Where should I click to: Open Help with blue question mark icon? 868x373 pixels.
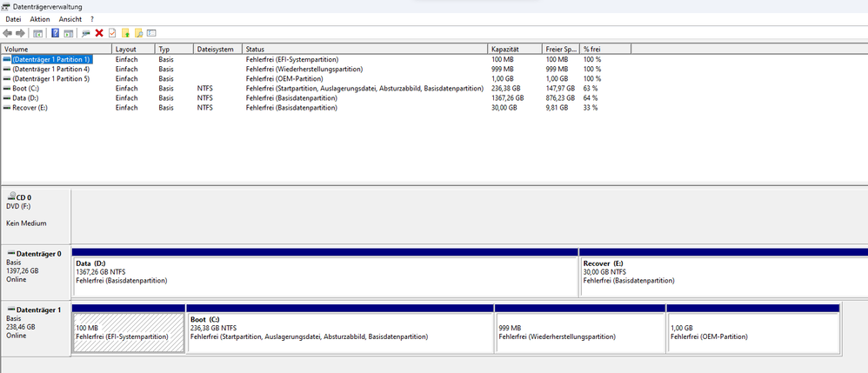pos(56,33)
